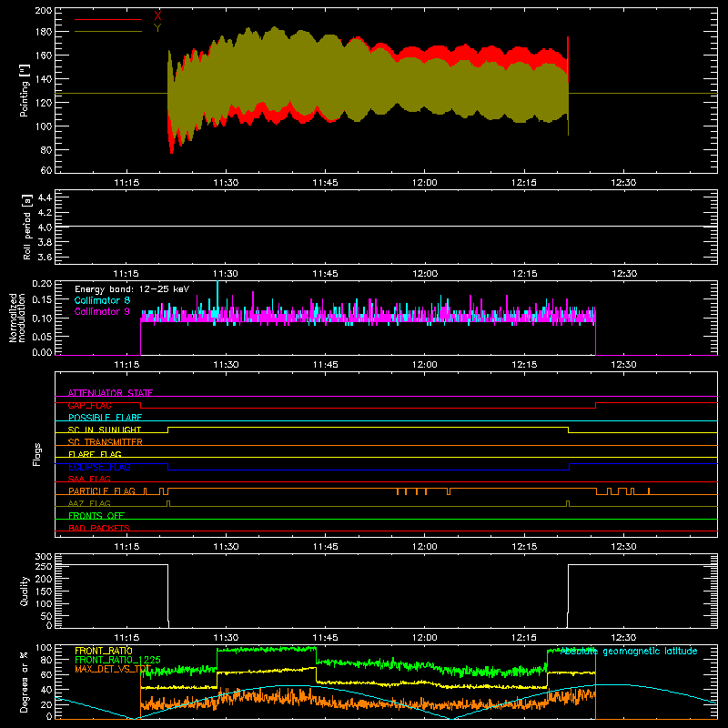Click the '0.15' tick on modulation axis
This screenshot has height=728, width=728.
pos(42,300)
